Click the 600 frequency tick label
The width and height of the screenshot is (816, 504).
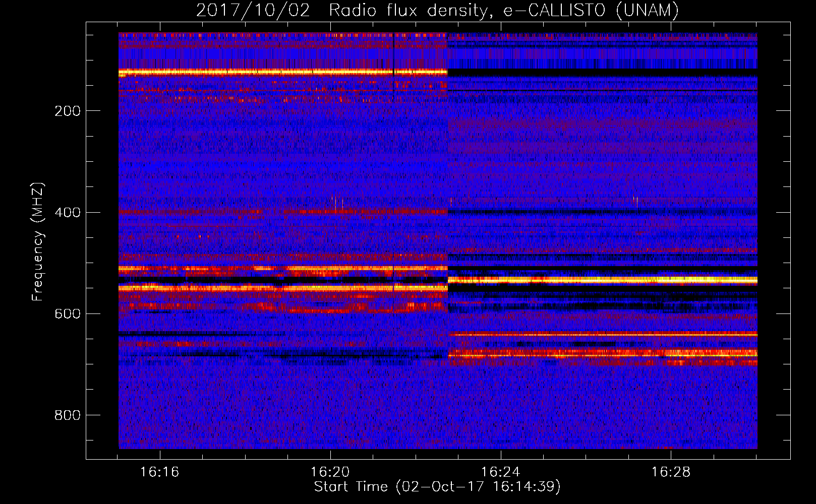pyautogui.click(x=68, y=313)
